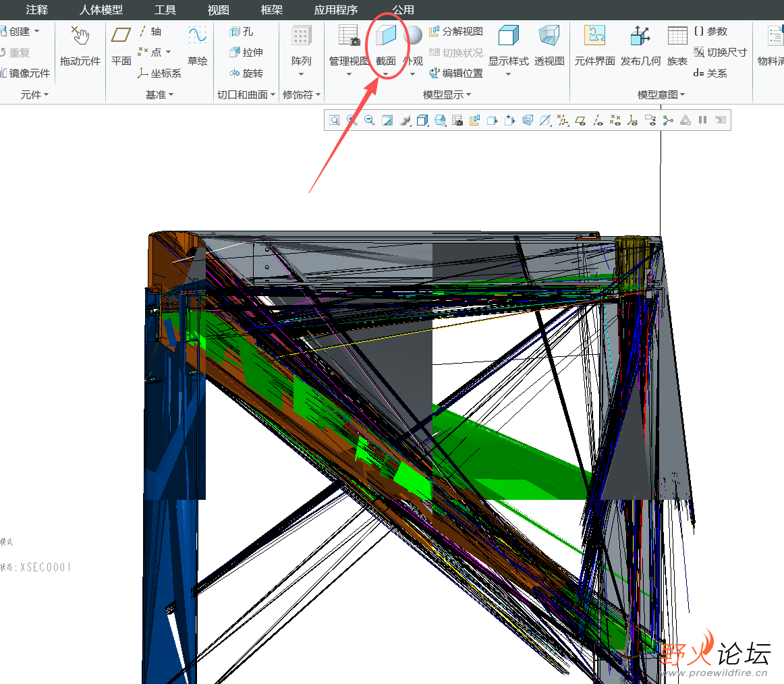Click the 关系 (Relations) button
The height and width of the screenshot is (684, 784).
point(710,74)
